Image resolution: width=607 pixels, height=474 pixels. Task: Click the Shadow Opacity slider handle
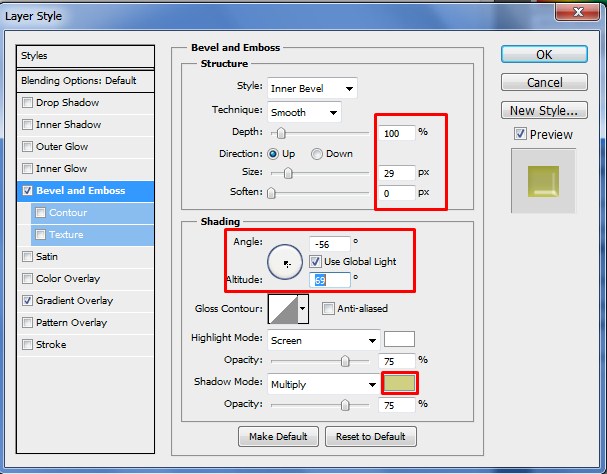pyautogui.click(x=345, y=405)
